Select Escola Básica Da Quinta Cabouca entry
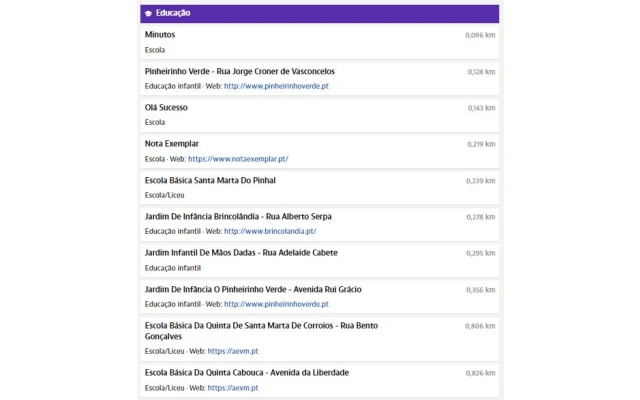This screenshot has width=640, height=400. tap(246, 372)
